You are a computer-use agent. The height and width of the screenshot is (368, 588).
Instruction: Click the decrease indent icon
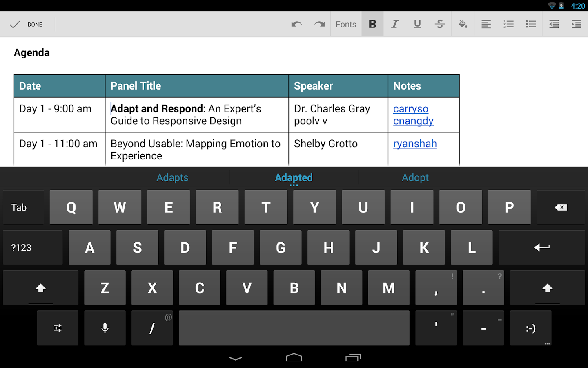(553, 24)
